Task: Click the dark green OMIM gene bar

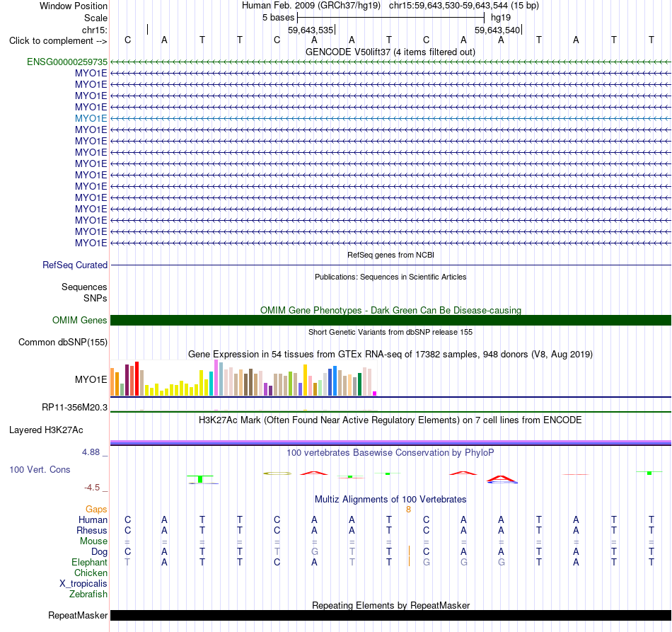Action: [x=390, y=321]
